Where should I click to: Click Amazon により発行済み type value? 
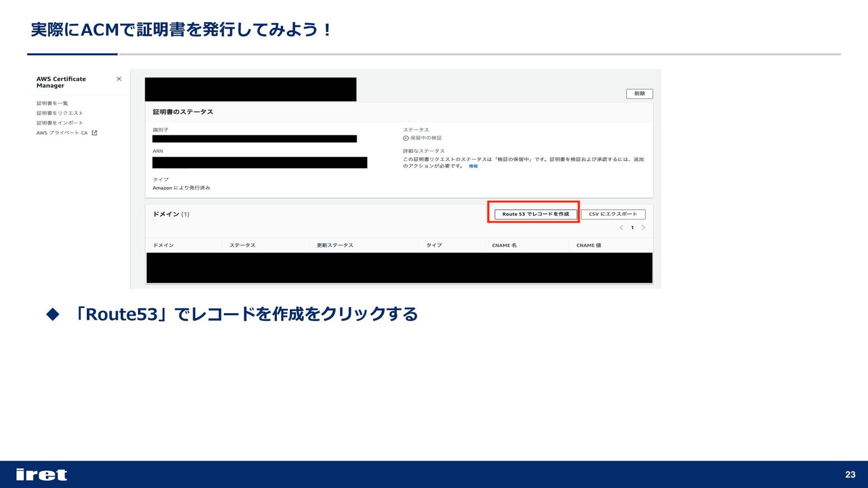[181, 188]
